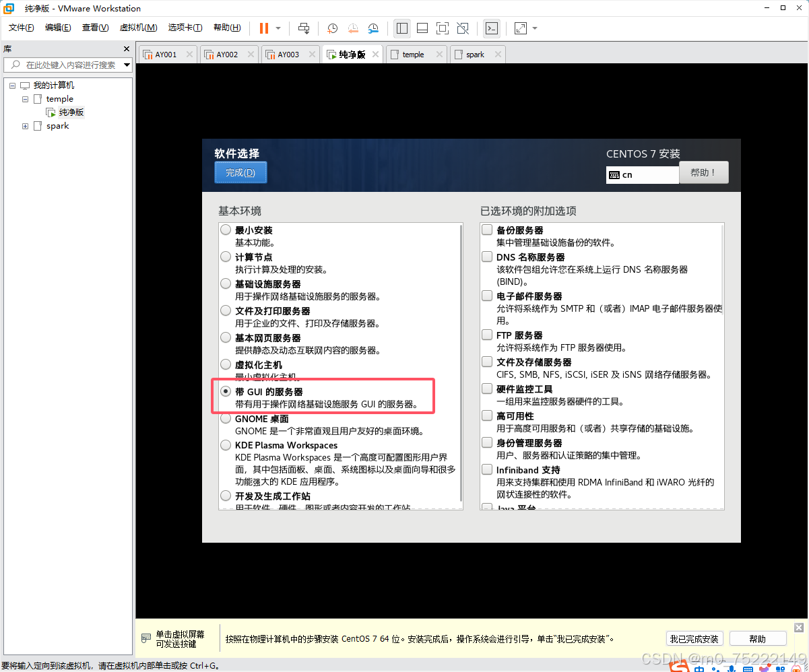Viewport: 809px width, 672px height.
Task: Click the stretch guest display icon
Action: pyautogui.click(x=520, y=28)
